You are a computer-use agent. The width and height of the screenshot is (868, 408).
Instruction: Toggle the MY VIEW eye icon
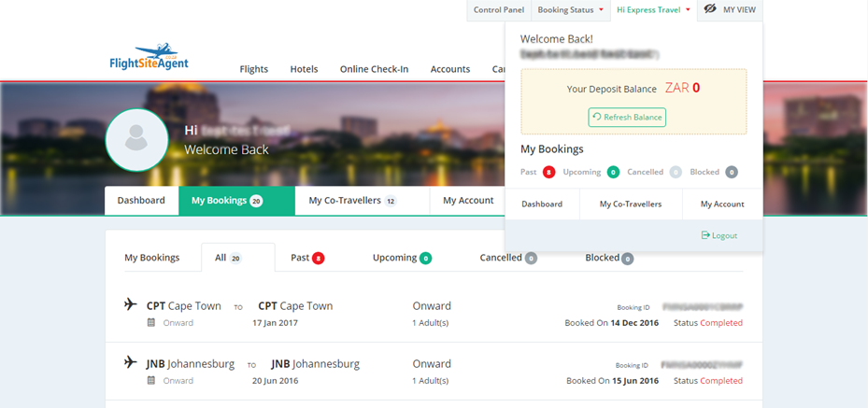710,9
